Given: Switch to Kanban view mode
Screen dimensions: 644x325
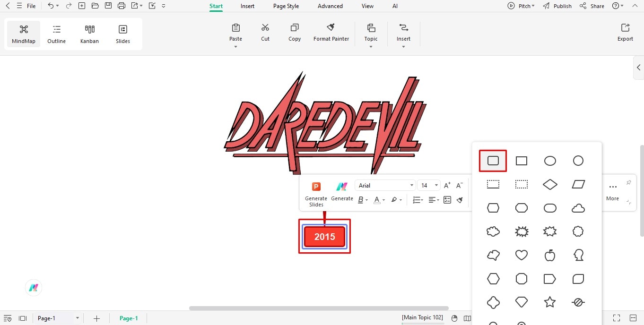Looking at the screenshot, I should [89, 34].
